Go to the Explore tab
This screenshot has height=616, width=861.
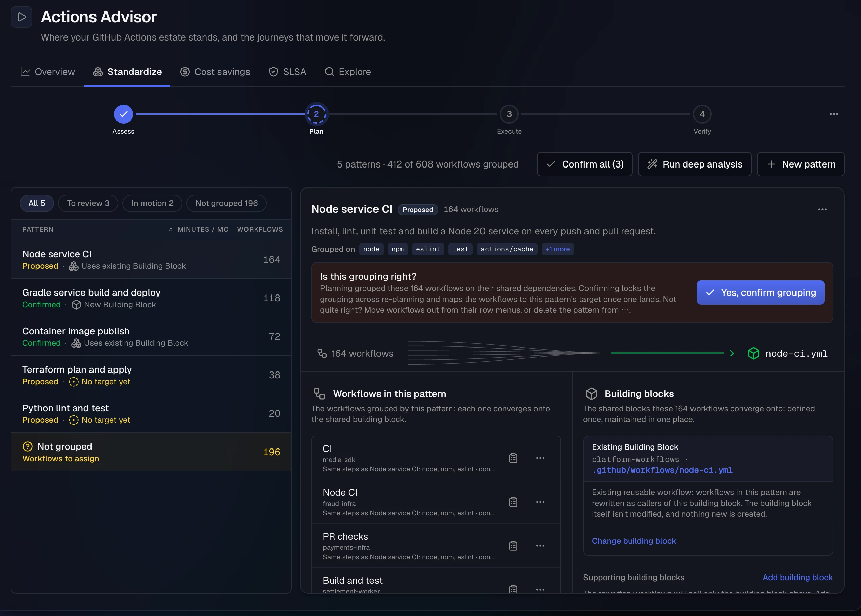348,72
